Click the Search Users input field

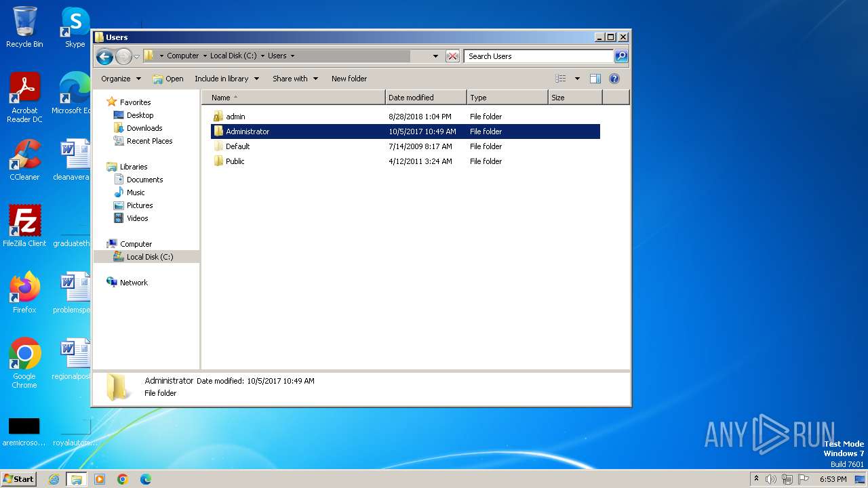click(x=538, y=56)
